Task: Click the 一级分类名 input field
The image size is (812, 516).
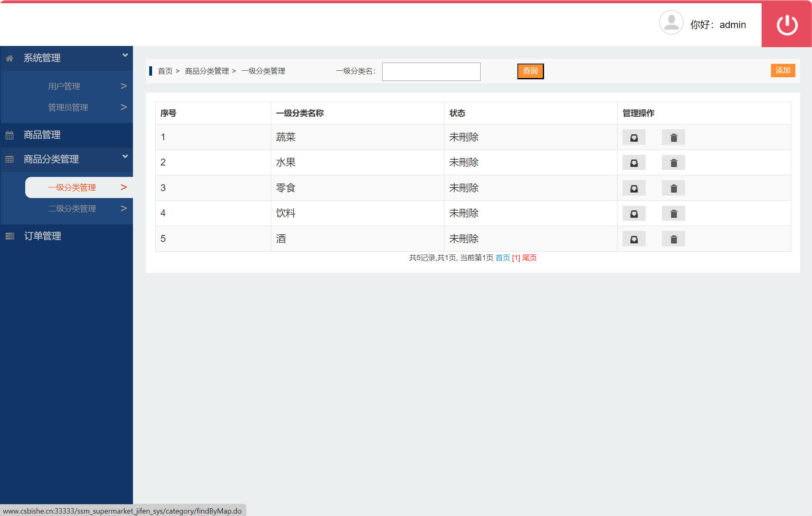Action: 431,71
